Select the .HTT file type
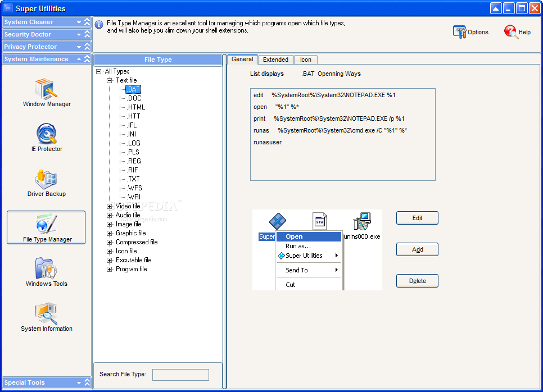The image size is (543, 392). coord(133,116)
